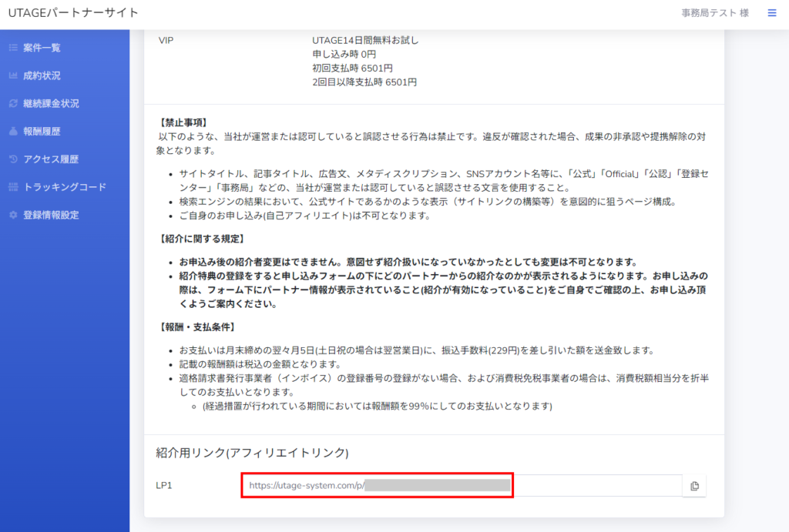
Task: Focus the LP1 affiliate URL field
Action: click(462, 486)
